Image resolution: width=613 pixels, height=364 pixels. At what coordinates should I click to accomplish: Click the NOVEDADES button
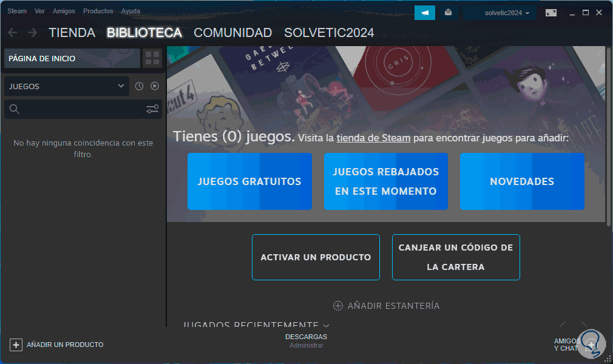coord(522,181)
